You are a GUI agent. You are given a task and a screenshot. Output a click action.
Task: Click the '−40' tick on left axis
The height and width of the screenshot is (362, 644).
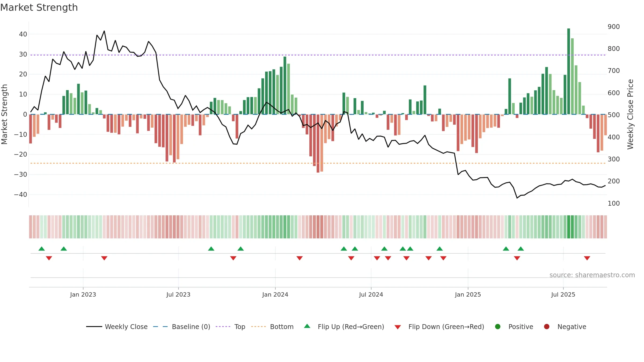coord(21,195)
